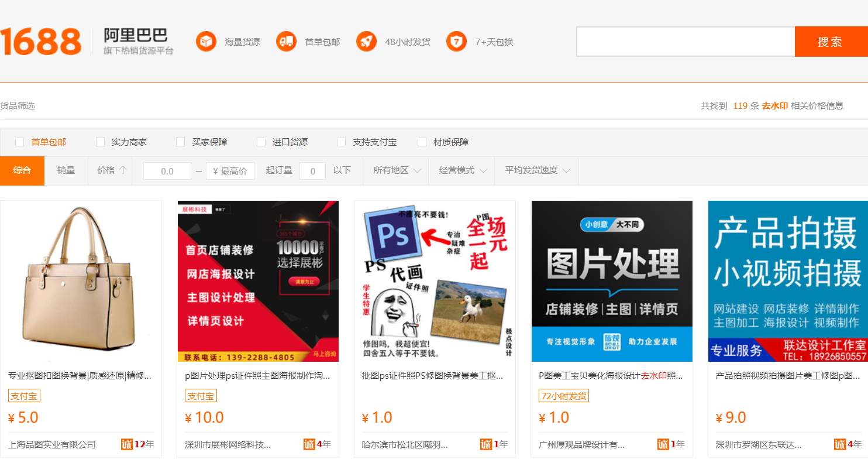Open the 首页店铺装修 red-black product image
The width and height of the screenshot is (868, 466).
pos(258,282)
